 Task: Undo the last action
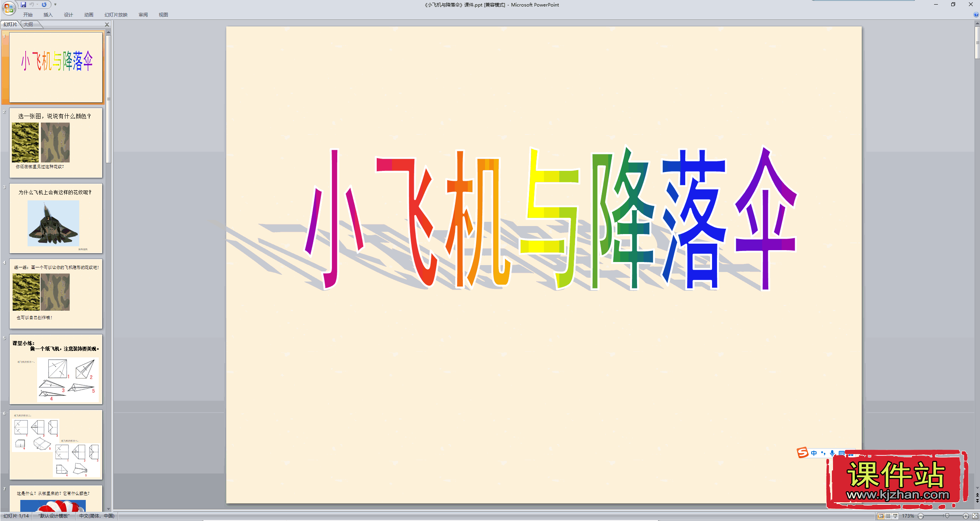(x=32, y=5)
